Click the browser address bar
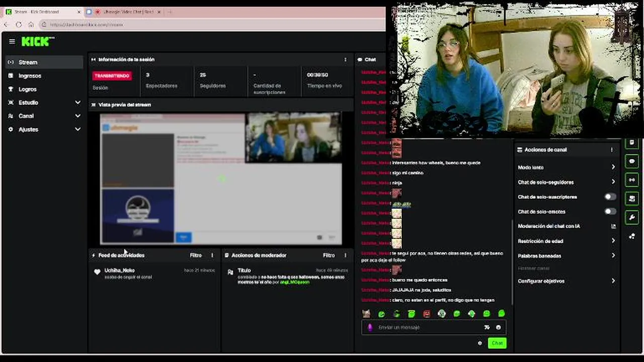Image resolution: width=644 pixels, height=362 pixels. click(x=211, y=24)
